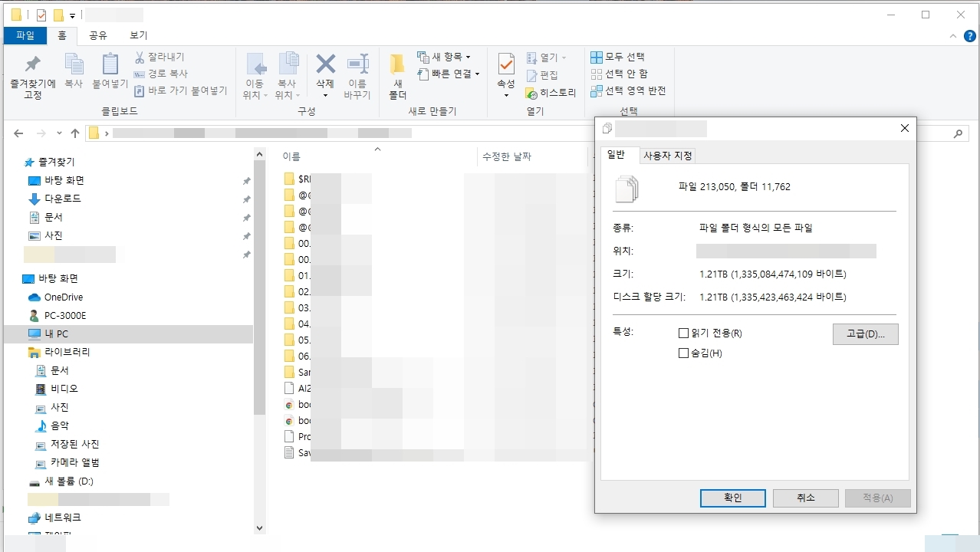Select 카메라 앨범 library
Viewport: 980px width, 552px height.
point(74,463)
